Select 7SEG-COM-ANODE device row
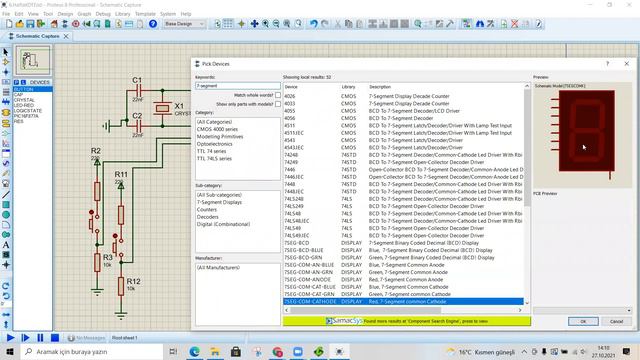 click(403, 280)
